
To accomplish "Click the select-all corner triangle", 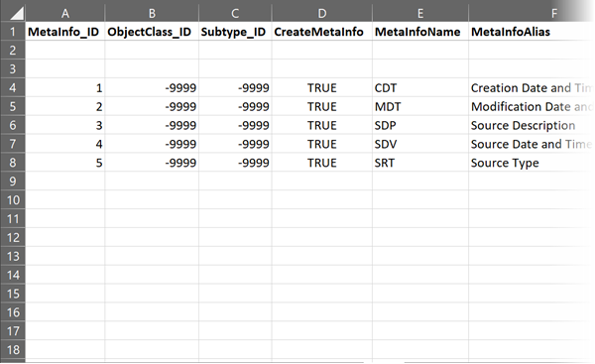I will (x=17, y=13).
